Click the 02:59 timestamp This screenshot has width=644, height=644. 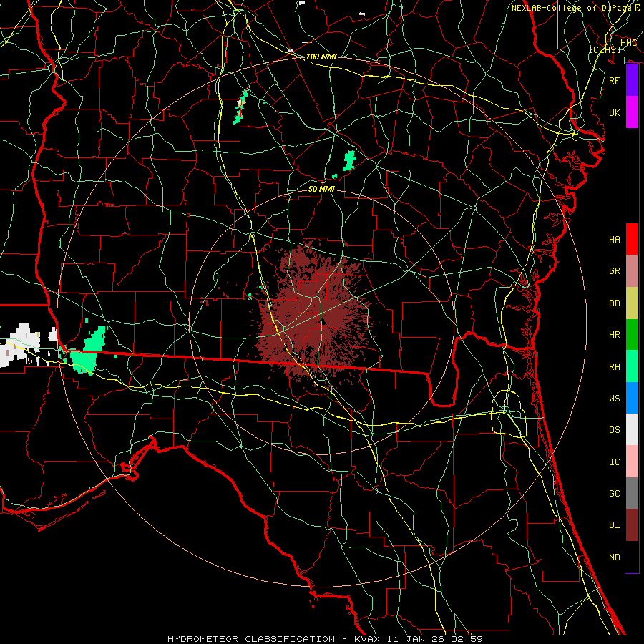(x=466, y=639)
